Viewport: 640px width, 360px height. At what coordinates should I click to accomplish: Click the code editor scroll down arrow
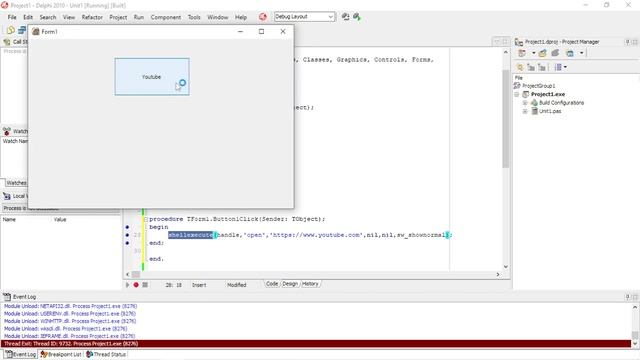tap(506, 267)
